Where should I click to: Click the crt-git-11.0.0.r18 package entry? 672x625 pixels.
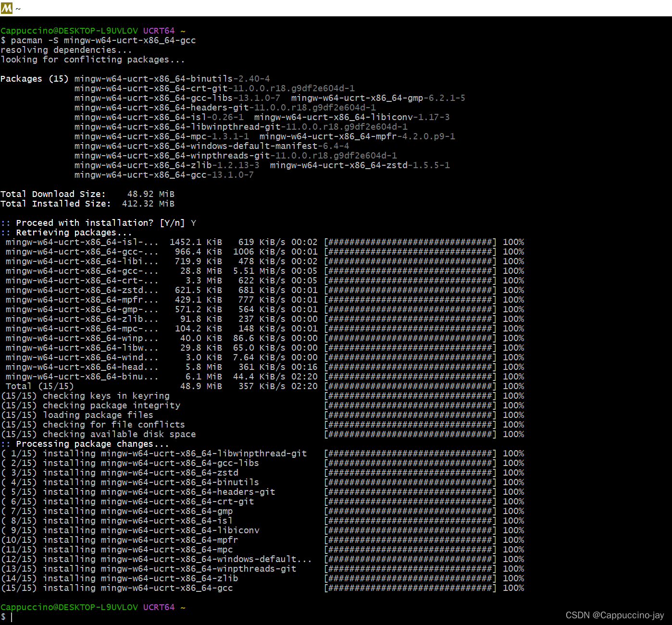click(x=214, y=88)
